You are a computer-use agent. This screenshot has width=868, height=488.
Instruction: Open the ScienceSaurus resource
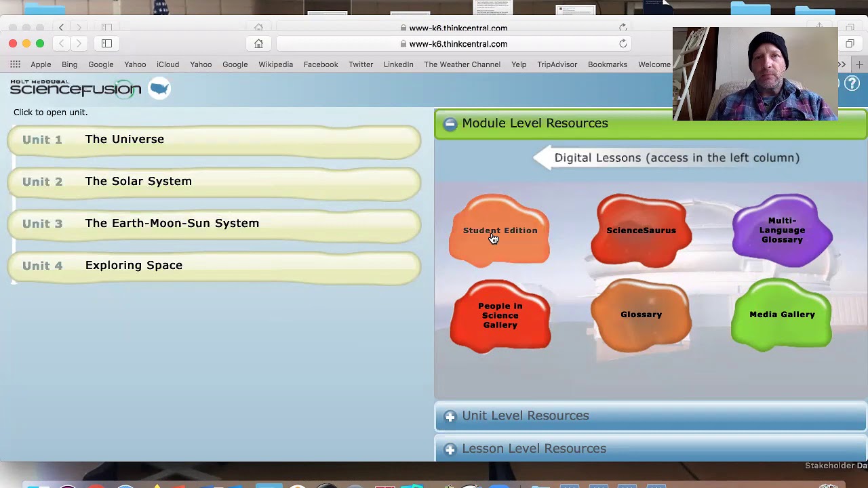(641, 230)
